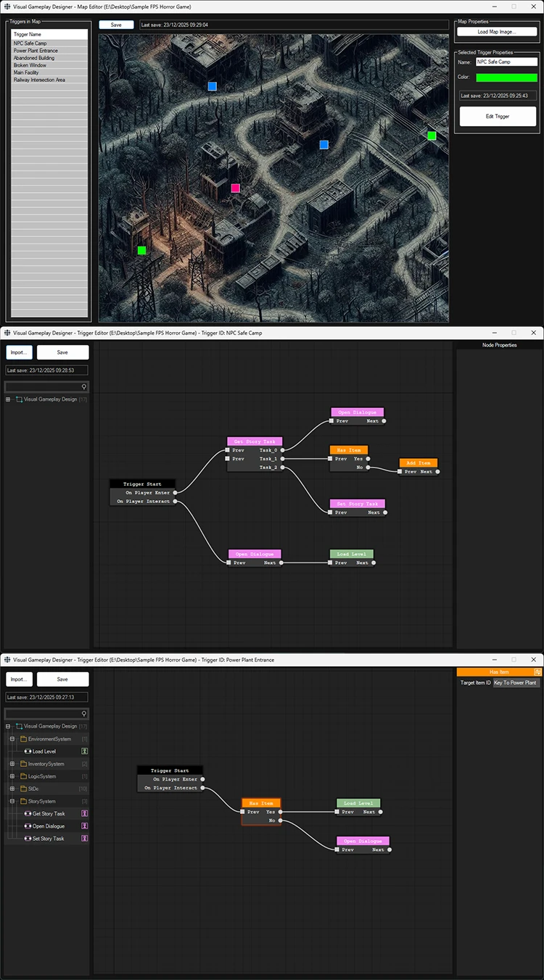Click the green badge on the Load Level tree row
This screenshot has height=980, width=544.
[84, 751]
